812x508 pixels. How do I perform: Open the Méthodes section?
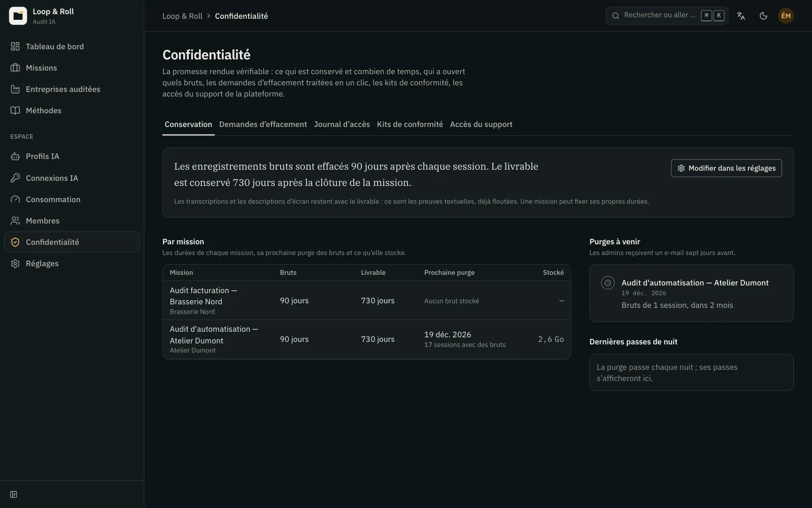72,111
